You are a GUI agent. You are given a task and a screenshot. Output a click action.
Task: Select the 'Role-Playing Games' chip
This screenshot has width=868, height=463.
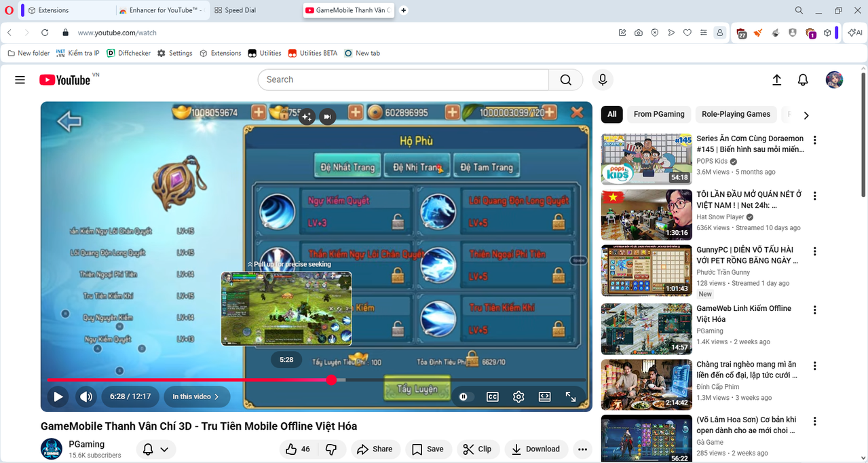(736, 114)
